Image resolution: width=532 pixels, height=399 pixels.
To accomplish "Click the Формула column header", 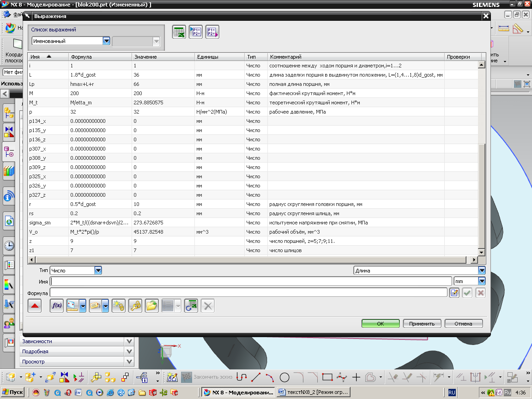I will pyautogui.click(x=100, y=57).
